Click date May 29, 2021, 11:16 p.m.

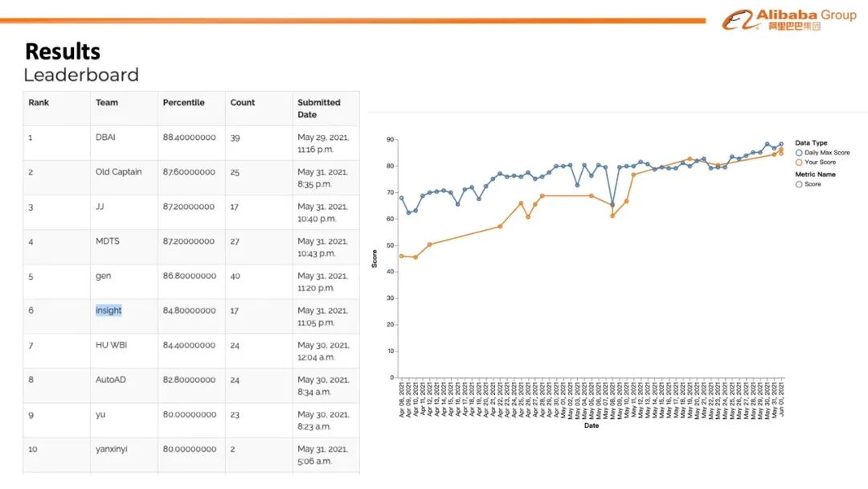[323, 143]
